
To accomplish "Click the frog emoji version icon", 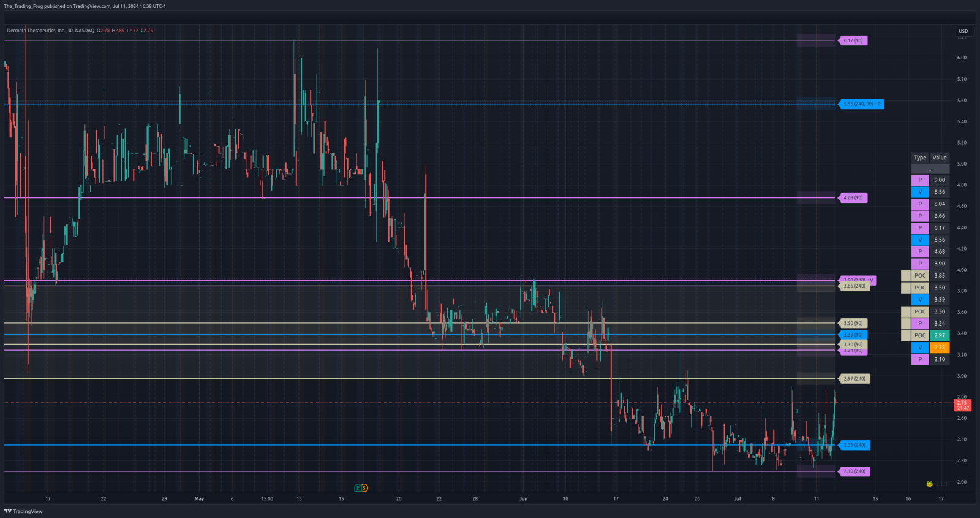I will 929,484.
